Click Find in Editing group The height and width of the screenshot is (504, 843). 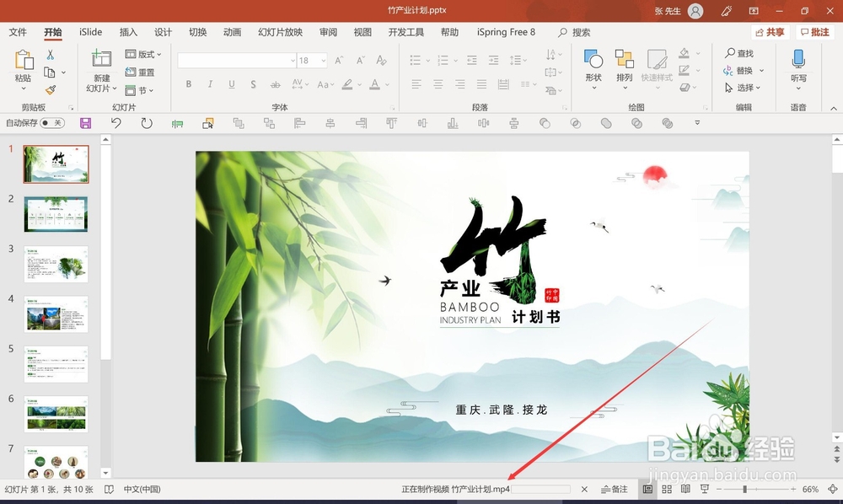coord(739,53)
